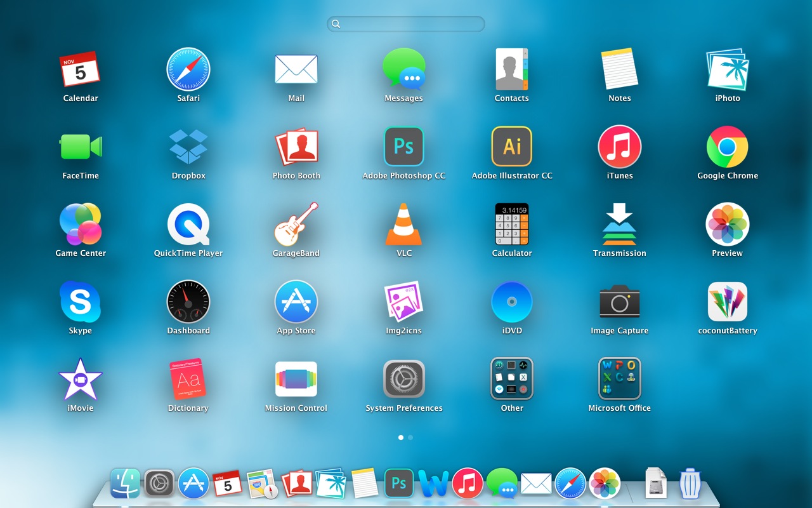Open coconutBattery
The width and height of the screenshot is (812, 508).
[728, 302]
